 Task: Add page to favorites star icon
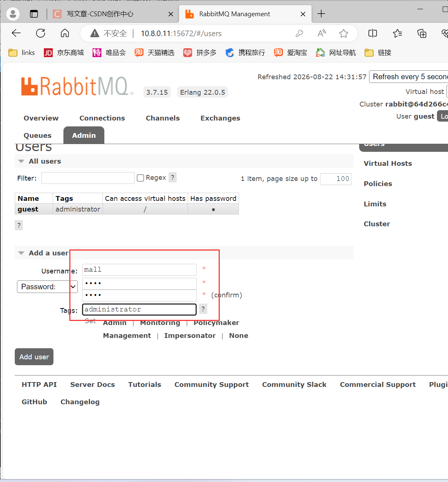tap(344, 34)
